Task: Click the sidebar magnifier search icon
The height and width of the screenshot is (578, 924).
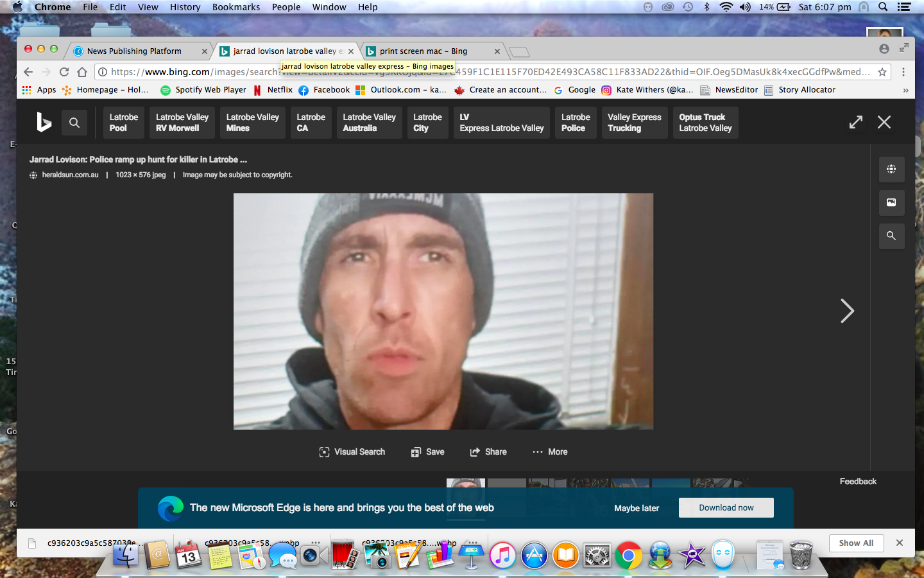Action: tap(891, 236)
